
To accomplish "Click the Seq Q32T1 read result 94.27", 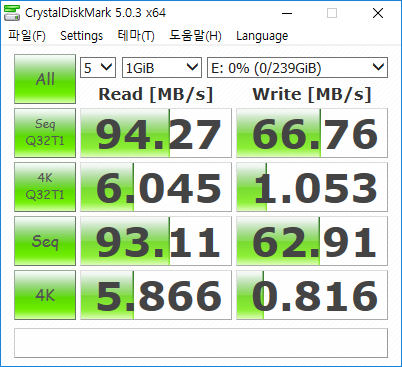I will pyautogui.click(x=156, y=133).
